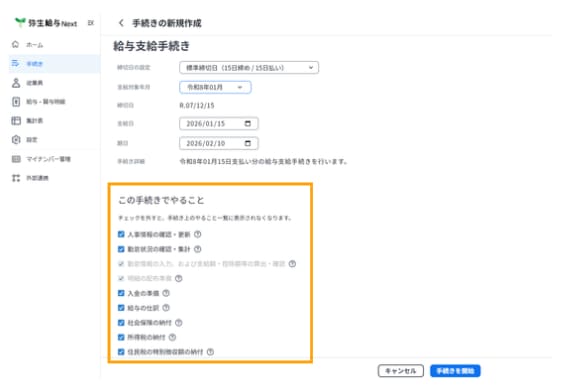Open the 標準締切日（15日締め / 15日払い）dropdown

[249, 68]
